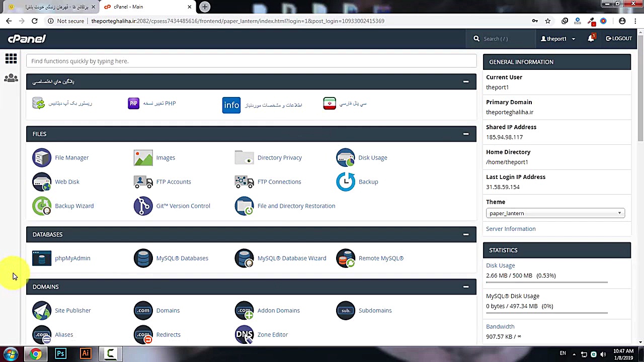The image size is (644, 362).
Task: Open Photoshop from the taskbar
Action: pos(60,354)
